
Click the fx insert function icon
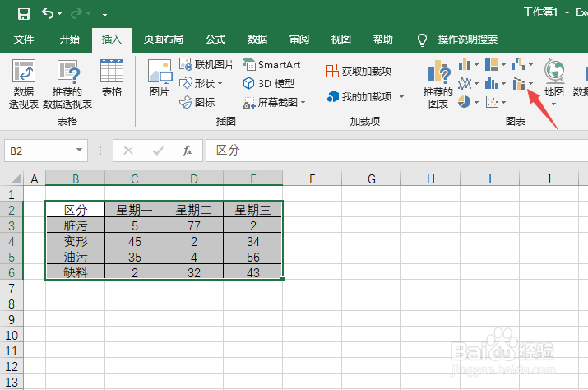click(188, 151)
